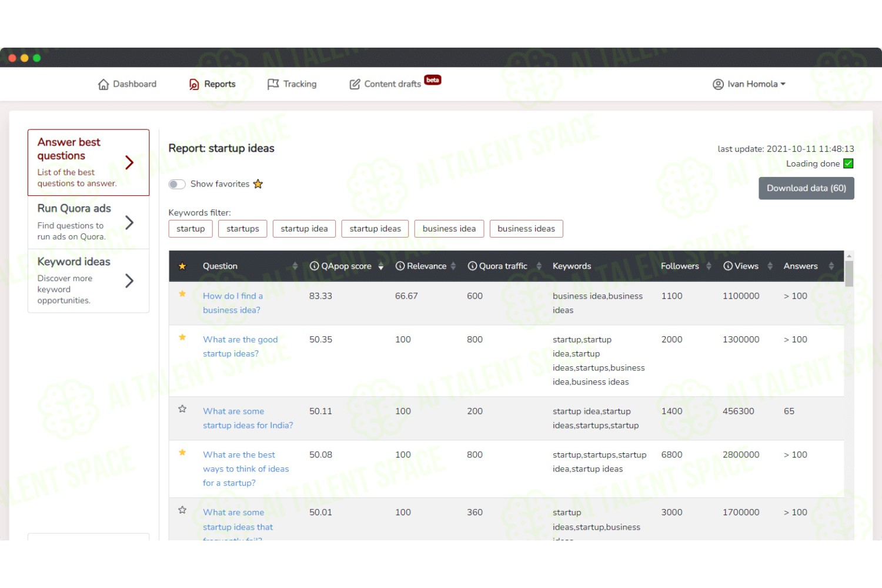Favorite 'startup ideas that frequently fail' star
The width and height of the screenshot is (882, 588).
pyautogui.click(x=182, y=510)
